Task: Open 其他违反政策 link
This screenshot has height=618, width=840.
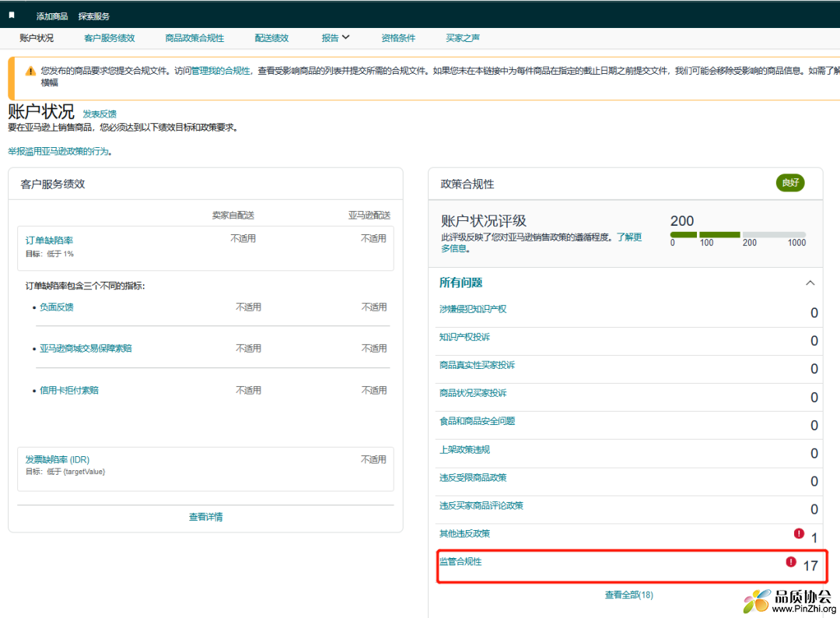Action: 464,533
